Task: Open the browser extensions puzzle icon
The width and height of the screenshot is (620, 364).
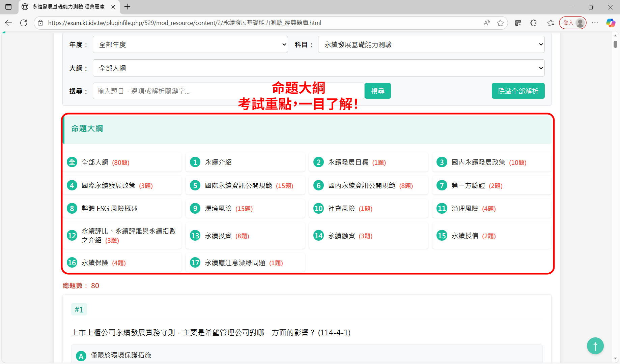Action: tap(533, 23)
